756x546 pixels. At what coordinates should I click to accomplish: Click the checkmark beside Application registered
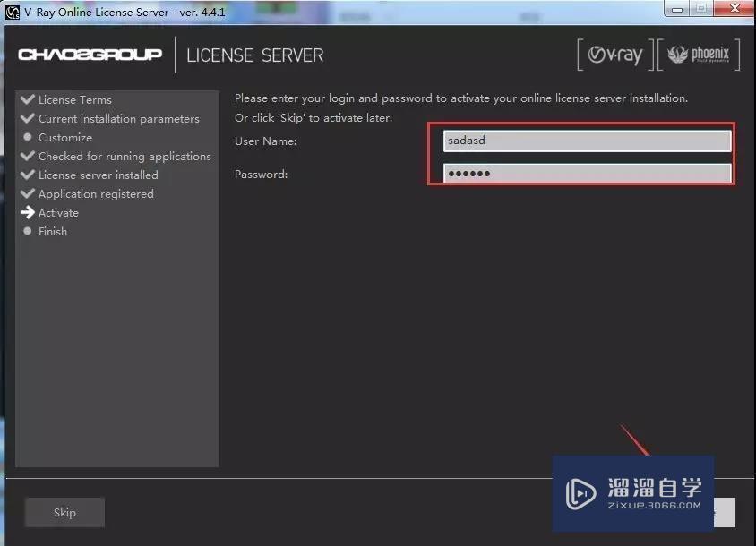click(x=28, y=193)
